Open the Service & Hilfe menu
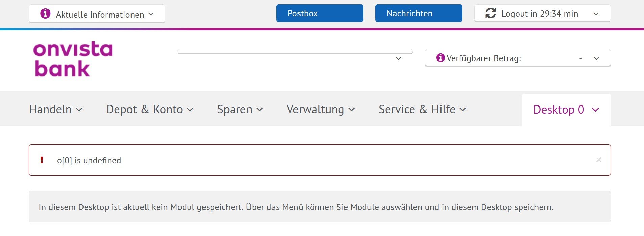Screen dimensions: 644x236 [x=422, y=110]
